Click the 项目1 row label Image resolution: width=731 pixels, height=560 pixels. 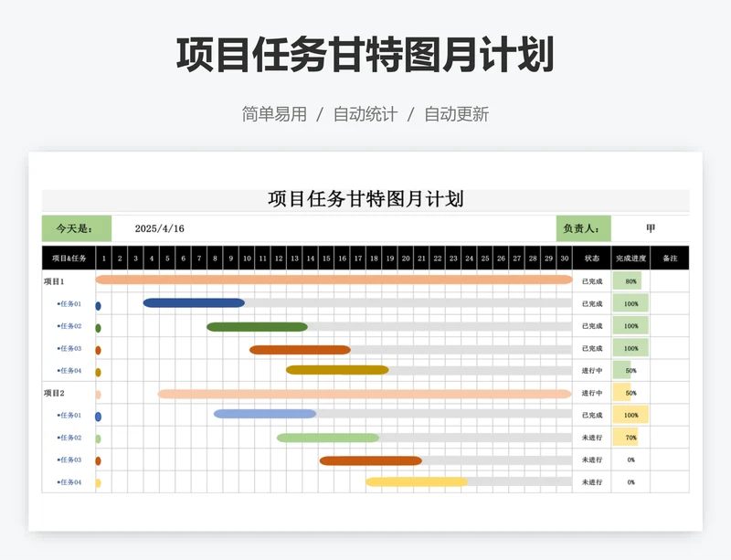coord(54,281)
